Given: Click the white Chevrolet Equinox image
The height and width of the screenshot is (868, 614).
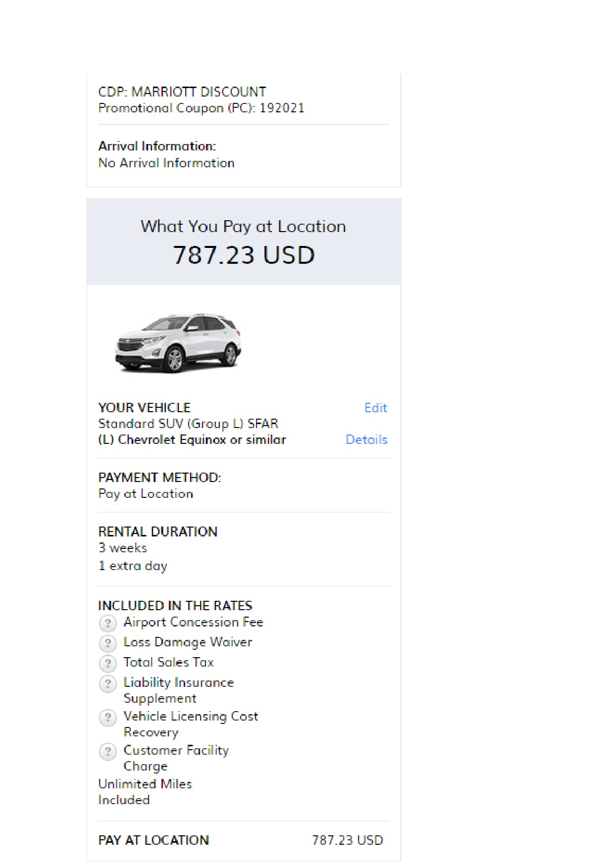Looking at the screenshot, I should 178,342.
